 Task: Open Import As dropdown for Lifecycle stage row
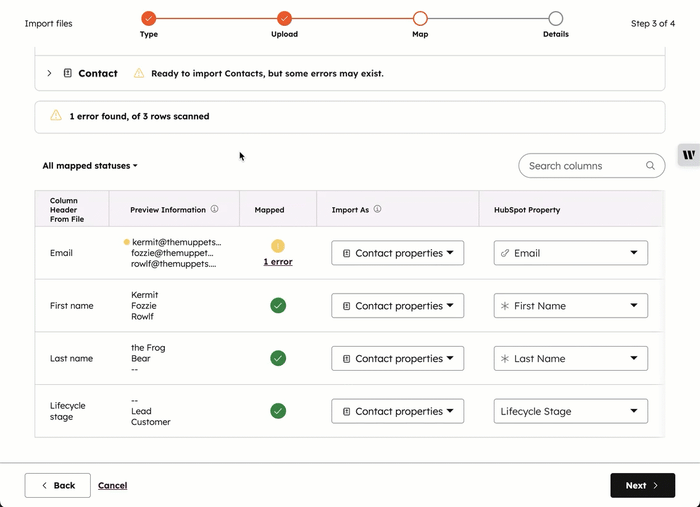pyautogui.click(x=397, y=411)
